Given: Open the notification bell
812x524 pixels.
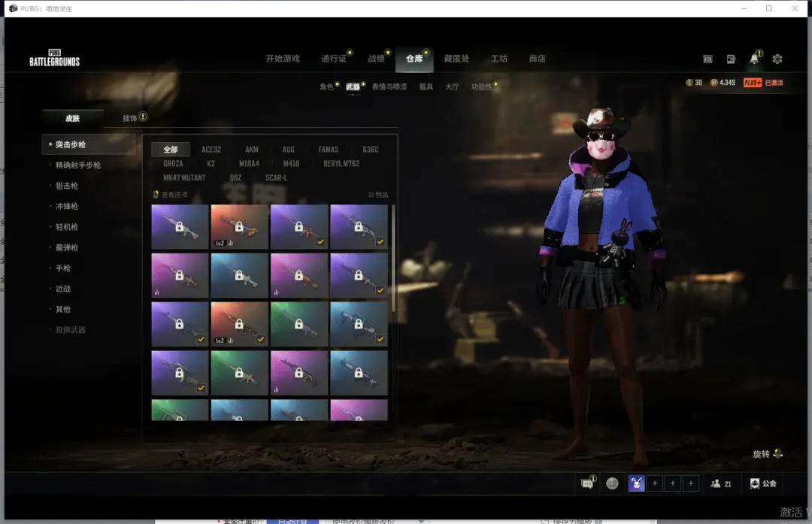Looking at the screenshot, I should [755, 59].
